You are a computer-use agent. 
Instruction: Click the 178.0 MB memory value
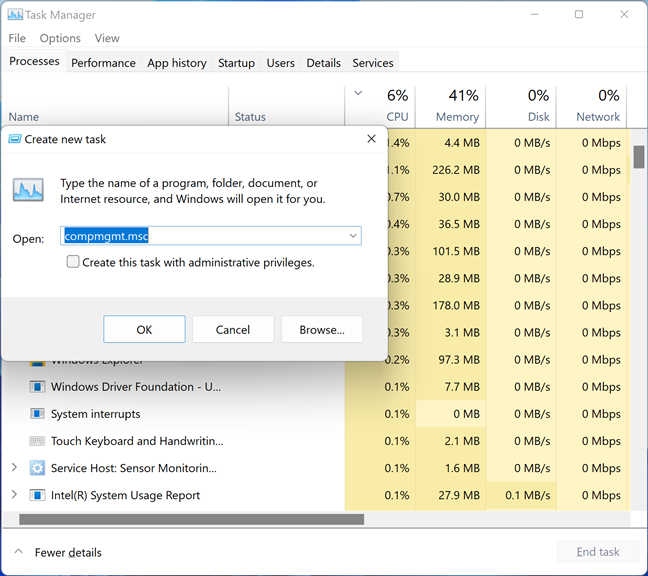[x=456, y=305]
